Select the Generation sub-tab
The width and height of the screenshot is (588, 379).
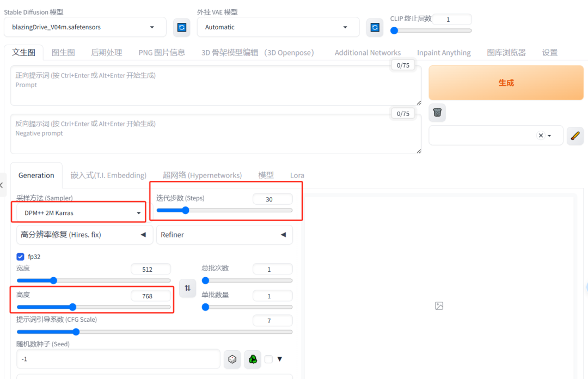[x=36, y=175]
